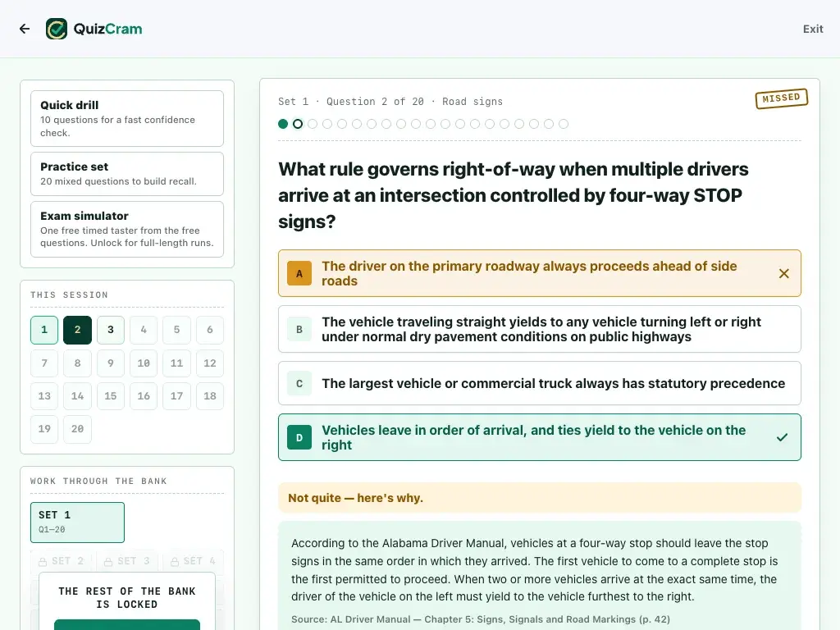
Task: Click the back arrow icon
Action: pyautogui.click(x=25, y=29)
